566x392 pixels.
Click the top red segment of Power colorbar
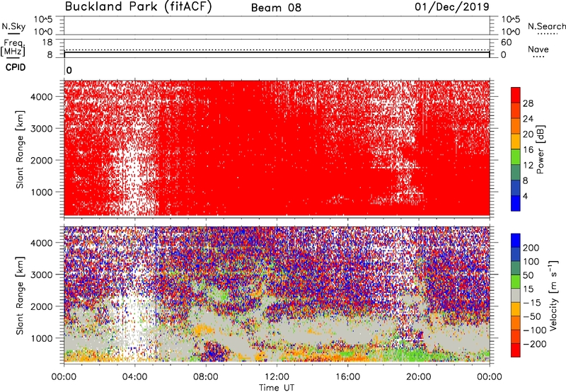[516, 95]
